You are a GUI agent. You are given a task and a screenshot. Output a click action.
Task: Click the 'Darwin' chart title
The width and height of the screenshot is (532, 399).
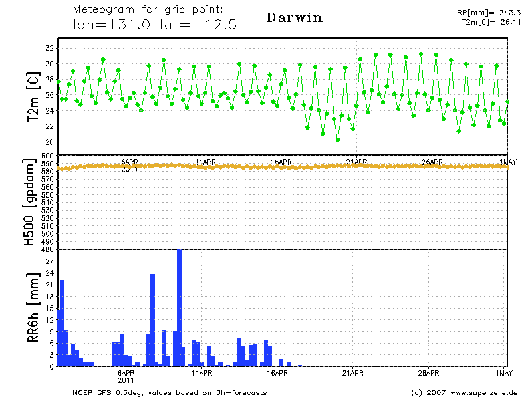click(x=294, y=18)
